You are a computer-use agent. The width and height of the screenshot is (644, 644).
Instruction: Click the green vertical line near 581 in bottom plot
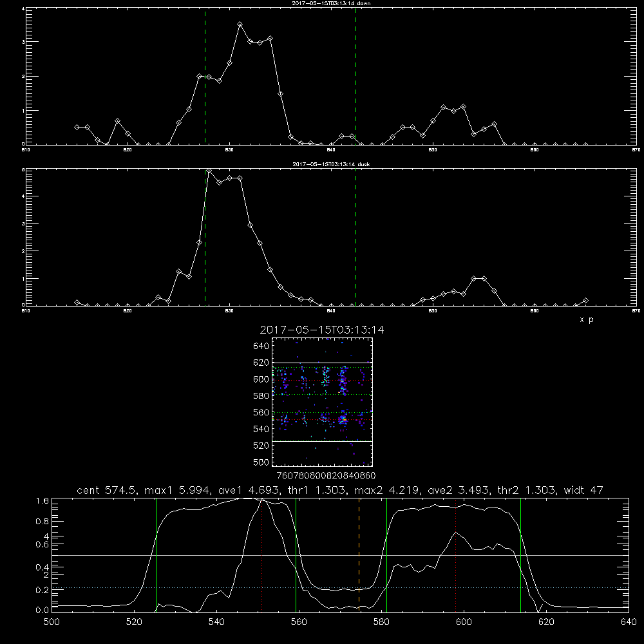[x=386, y=554]
